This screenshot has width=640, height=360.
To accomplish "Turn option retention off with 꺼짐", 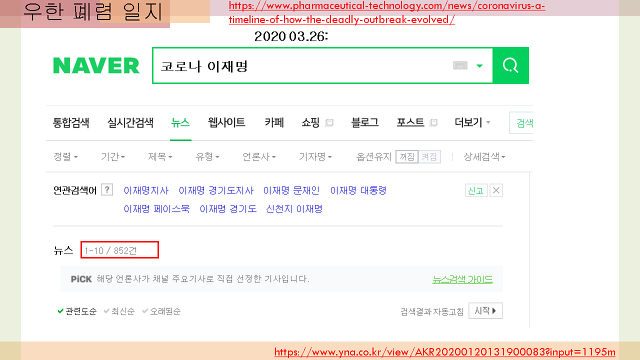I will pos(407,157).
